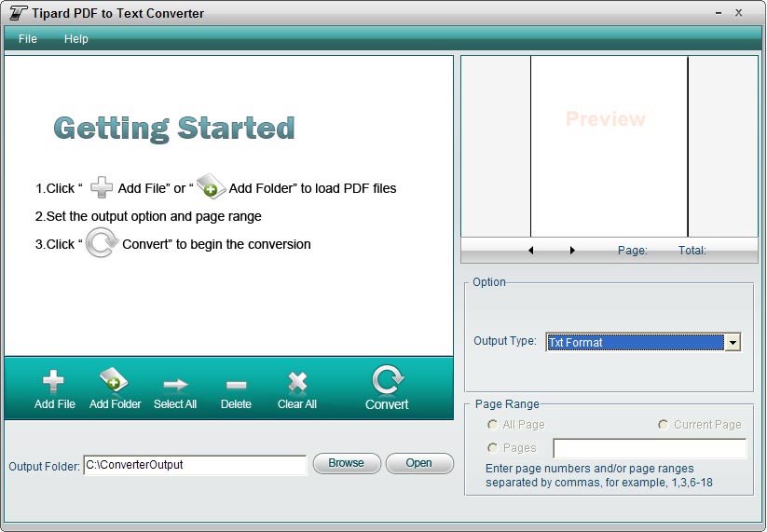Expand the Output Type dropdown arrow
The height and width of the screenshot is (532, 767).
pyautogui.click(x=733, y=342)
